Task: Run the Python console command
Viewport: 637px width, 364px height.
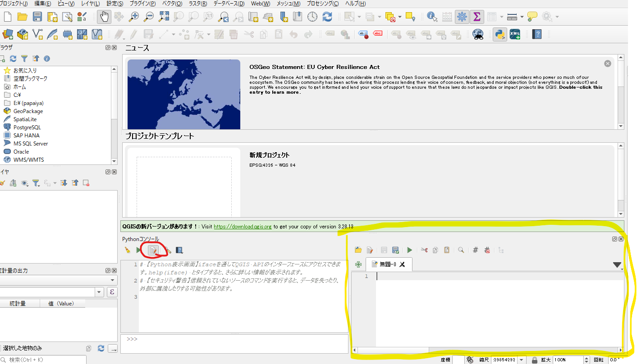Action: click(x=138, y=250)
